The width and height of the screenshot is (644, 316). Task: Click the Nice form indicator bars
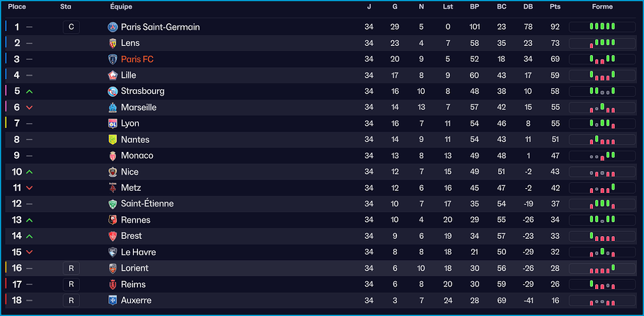pyautogui.click(x=602, y=172)
